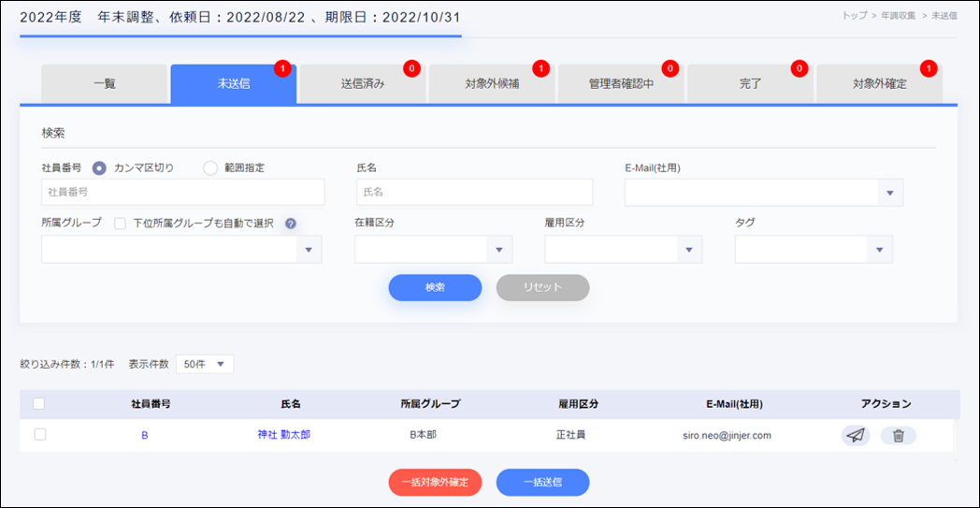This screenshot has height=508, width=980.
Task: Switch to the 送信済み tab
Action: (x=362, y=83)
